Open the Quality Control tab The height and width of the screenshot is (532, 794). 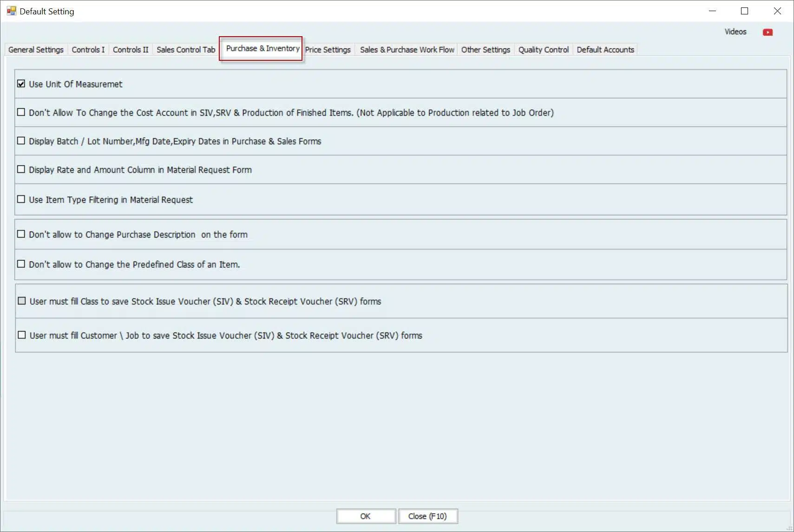coord(543,50)
